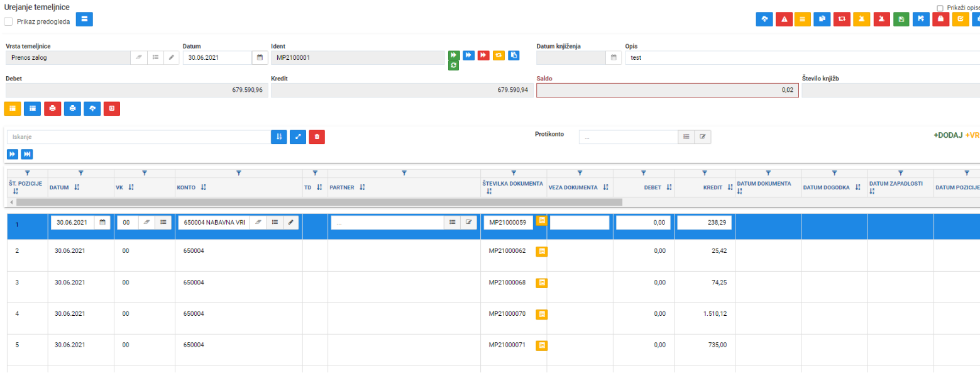
Task: Click the blue copy icon next to Ident field
Action: tap(514, 55)
